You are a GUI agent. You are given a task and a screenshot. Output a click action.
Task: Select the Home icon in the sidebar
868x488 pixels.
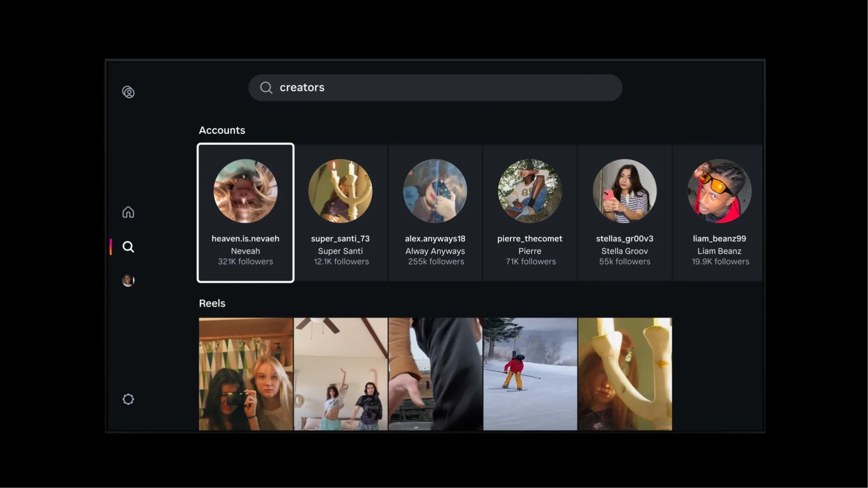[128, 212]
